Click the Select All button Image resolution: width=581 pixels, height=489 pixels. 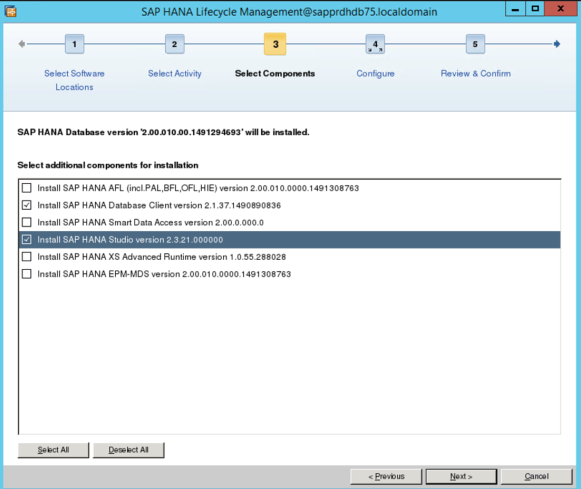(x=53, y=450)
